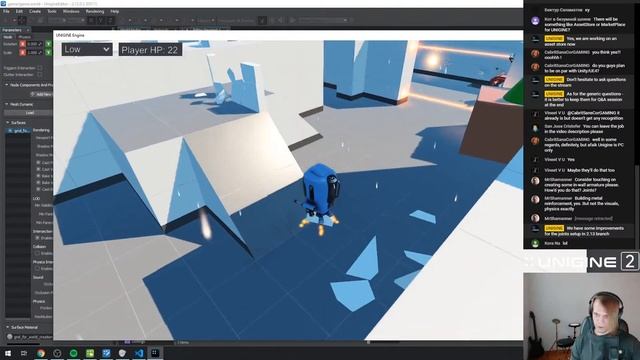Toggle the Collision Enabled checkbox
This screenshot has height=360, width=640.
38,253
